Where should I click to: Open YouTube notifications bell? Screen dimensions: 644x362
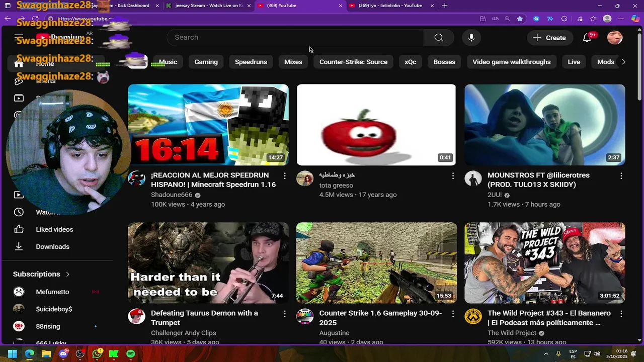coord(587,38)
